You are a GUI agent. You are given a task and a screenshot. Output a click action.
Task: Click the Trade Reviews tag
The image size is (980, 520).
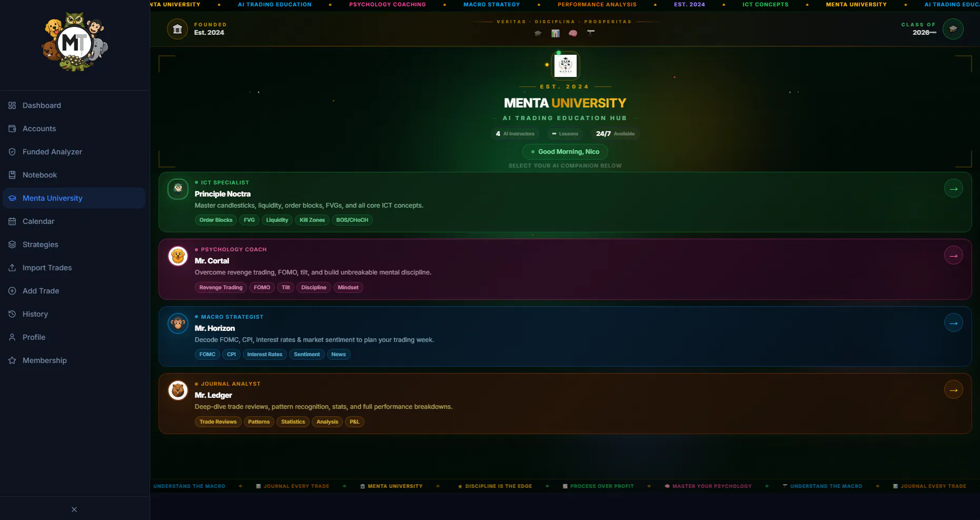tap(218, 422)
